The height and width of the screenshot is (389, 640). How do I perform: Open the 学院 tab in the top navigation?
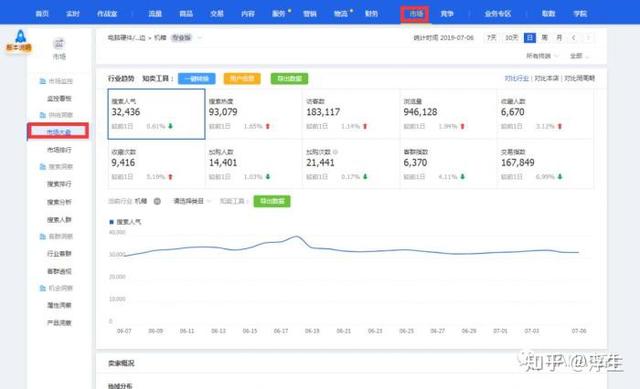click(580, 13)
